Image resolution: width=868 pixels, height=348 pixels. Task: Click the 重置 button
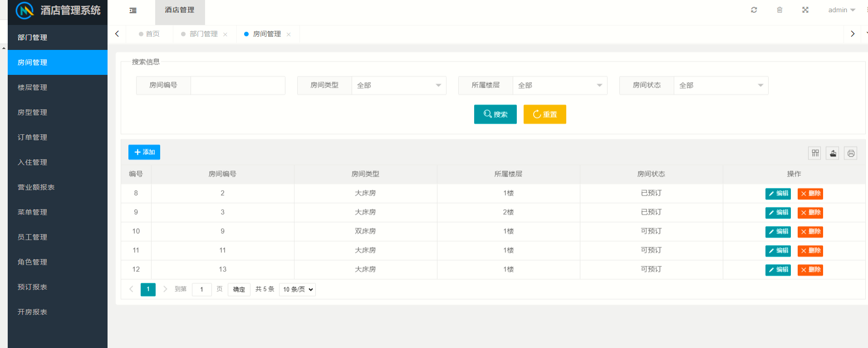coord(545,114)
